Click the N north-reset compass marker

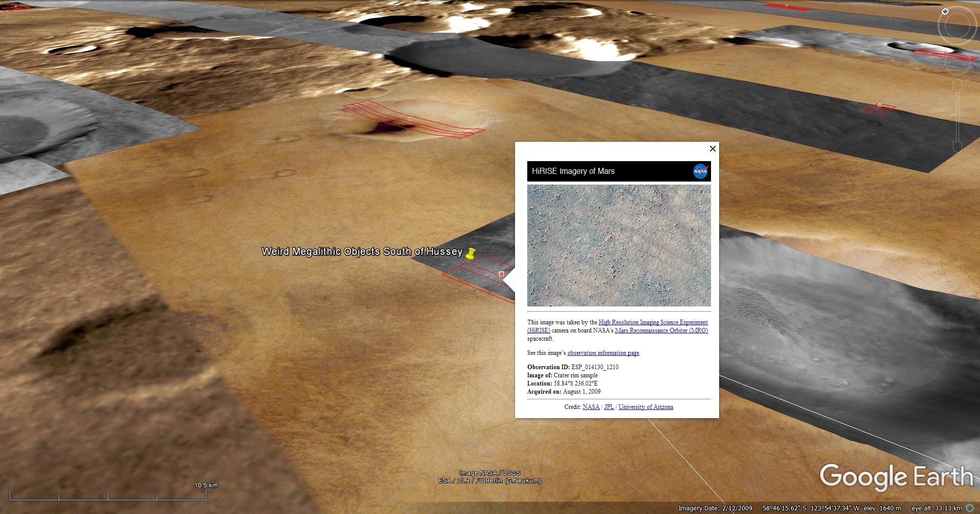click(x=945, y=11)
